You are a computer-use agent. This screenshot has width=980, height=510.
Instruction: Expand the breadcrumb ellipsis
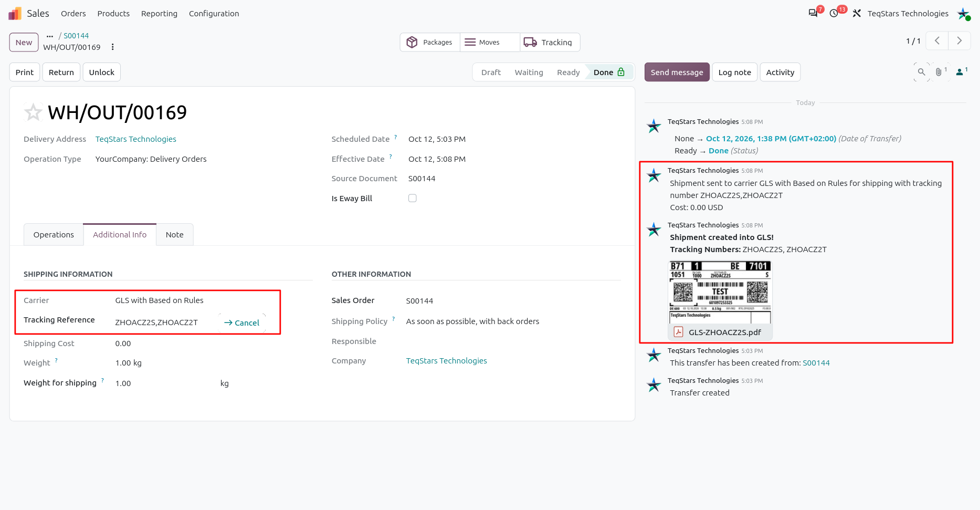(x=50, y=36)
